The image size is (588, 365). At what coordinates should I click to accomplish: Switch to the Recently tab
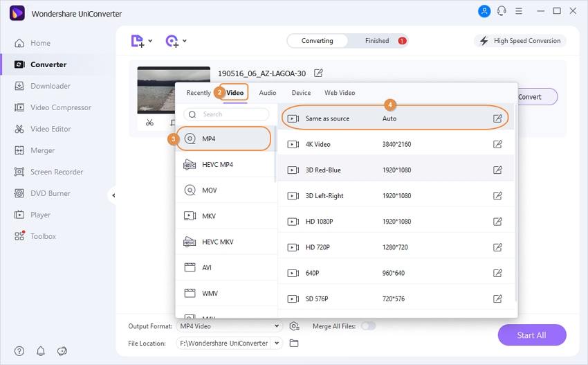pyautogui.click(x=199, y=93)
